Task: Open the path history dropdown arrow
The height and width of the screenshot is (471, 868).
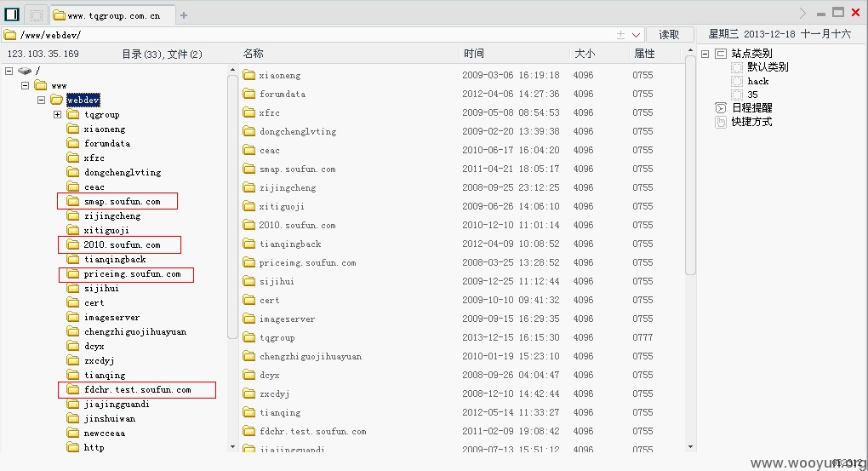Action: tap(636, 35)
